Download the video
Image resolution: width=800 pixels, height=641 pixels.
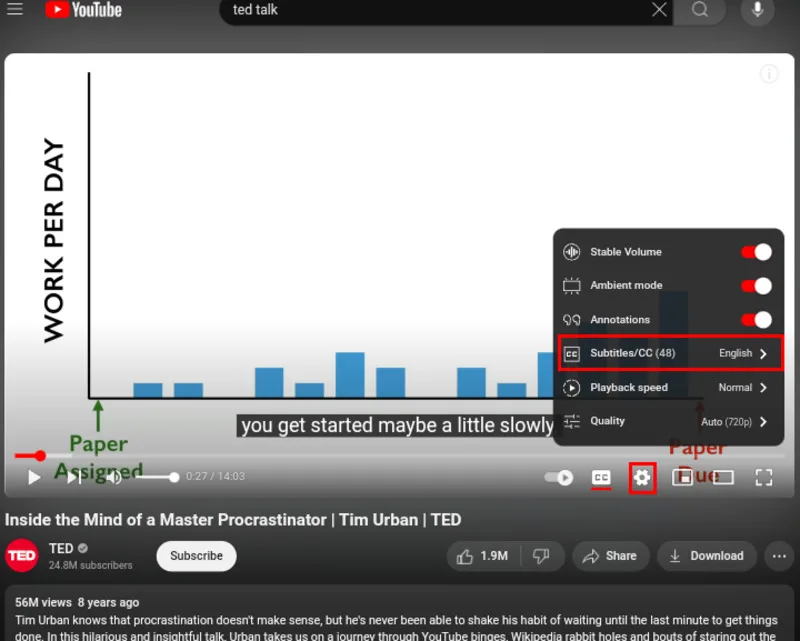[707, 556]
